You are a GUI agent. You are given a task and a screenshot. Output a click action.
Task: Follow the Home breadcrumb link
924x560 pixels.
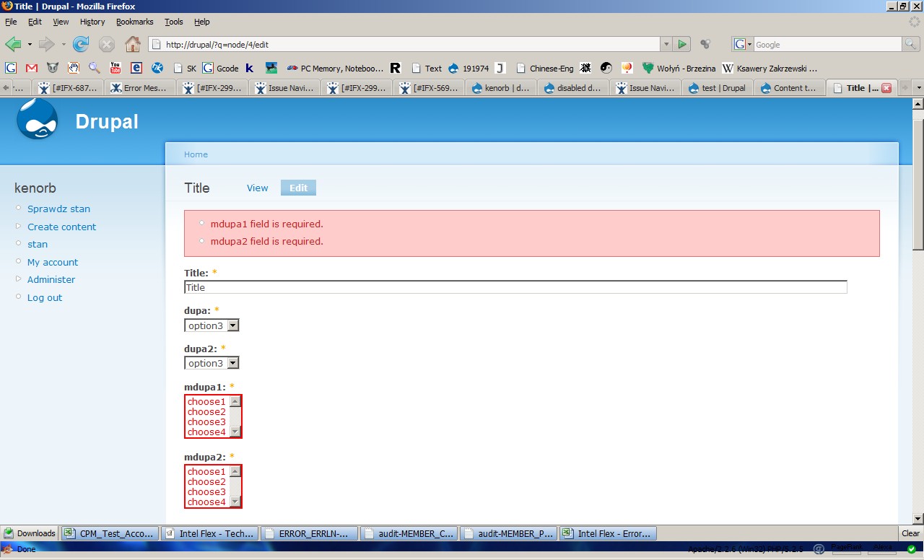coord(196,154)
